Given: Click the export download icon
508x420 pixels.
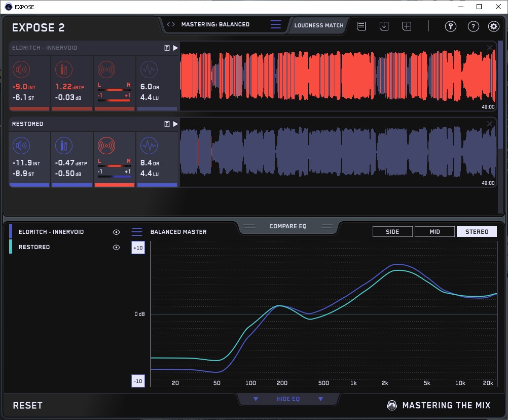Looking at the screenshot, I should 384,26.
